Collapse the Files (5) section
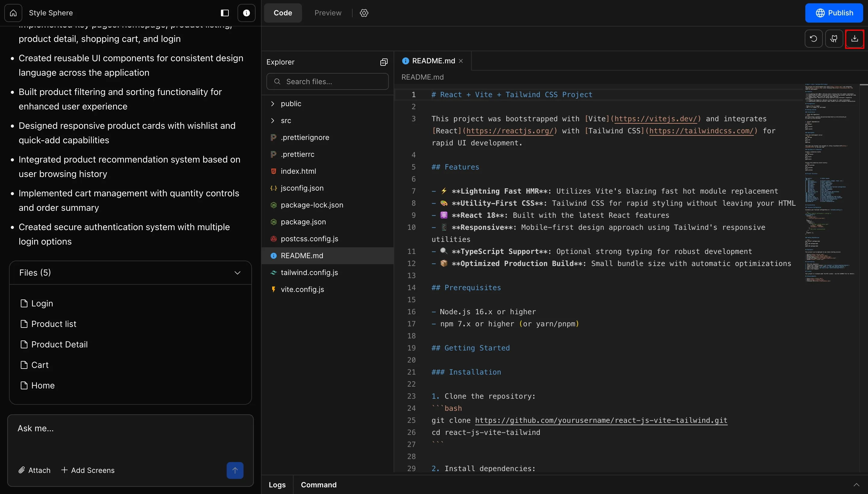The image size is (868, 494). tap(237, 273)
